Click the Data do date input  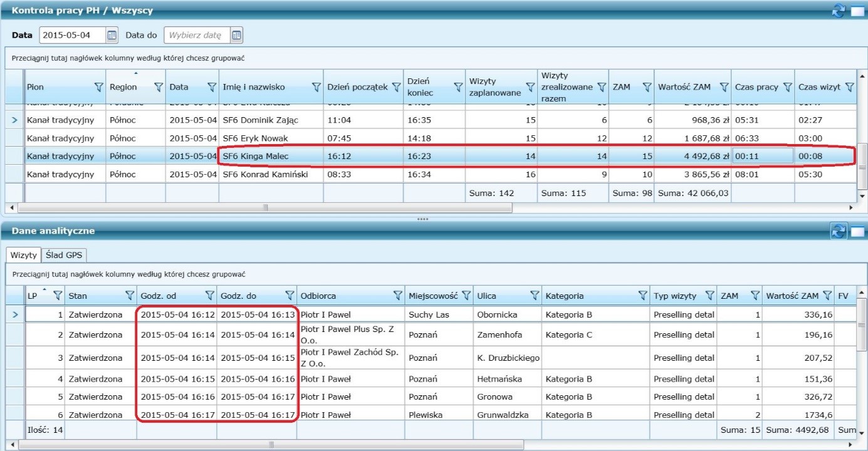(197, 35)
